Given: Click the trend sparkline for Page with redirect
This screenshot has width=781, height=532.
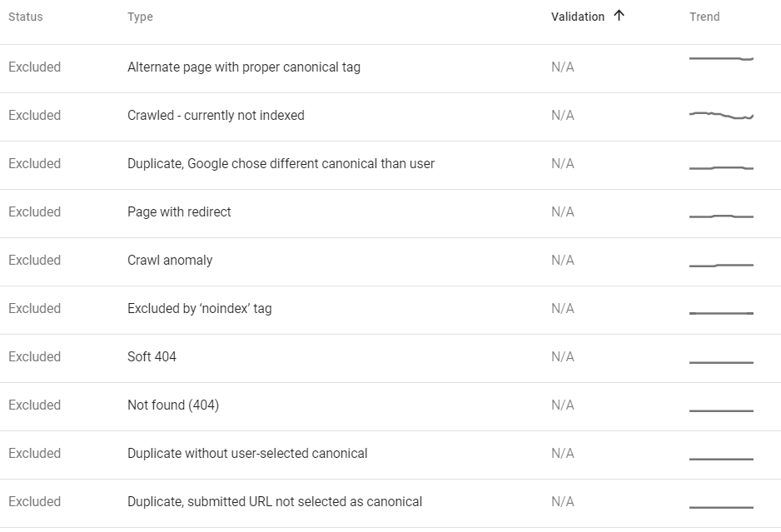Looking at the screenshot, I should tap(721, 216).
